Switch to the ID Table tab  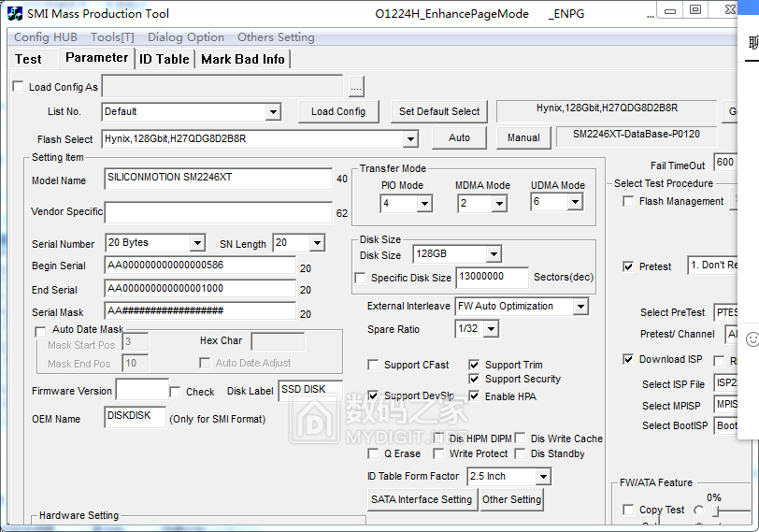[x=165, y=59]
